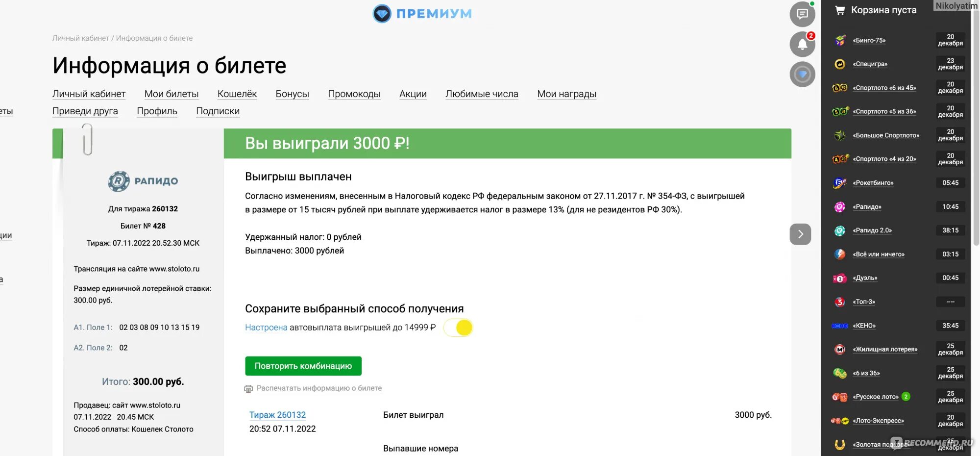Click the Всё или ничего icon

840,254
